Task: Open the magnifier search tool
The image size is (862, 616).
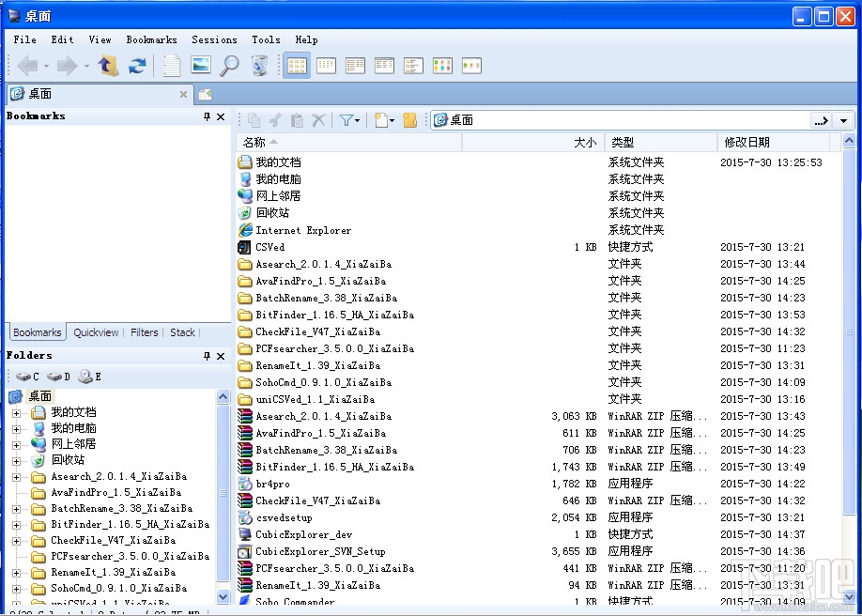Action: [229, 66]
